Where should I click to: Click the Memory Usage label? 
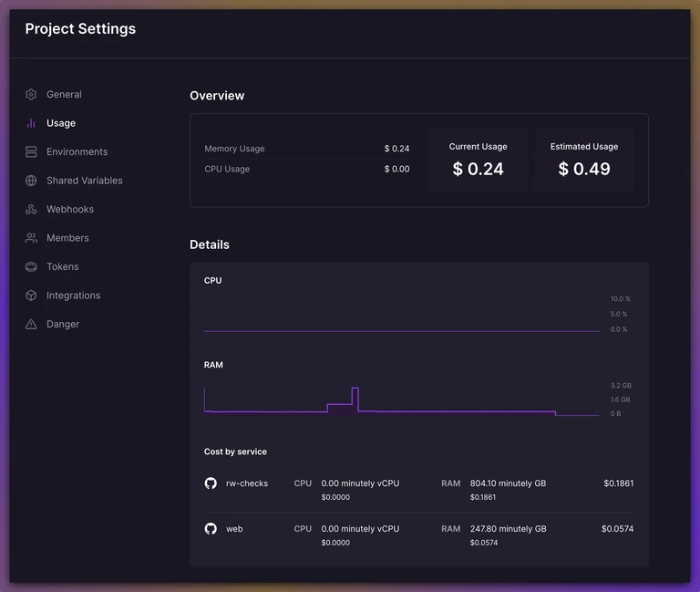point(234,149)
